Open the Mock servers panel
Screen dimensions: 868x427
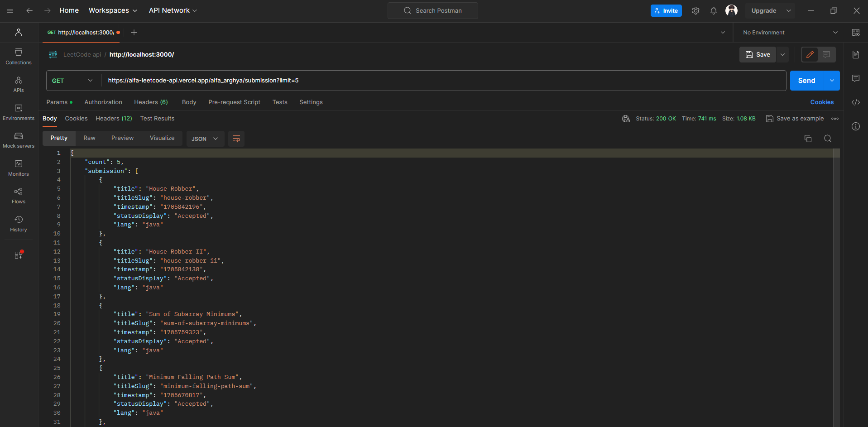click(x=19, y=140)
